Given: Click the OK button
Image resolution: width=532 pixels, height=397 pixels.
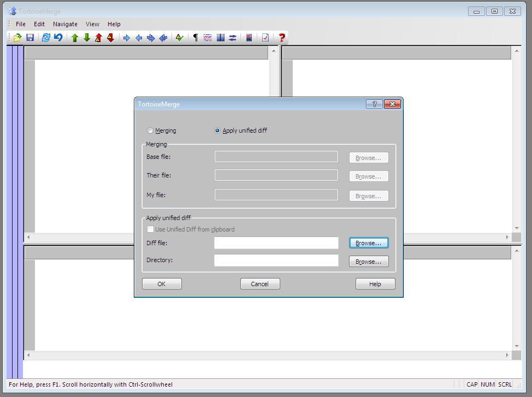Looking at the screenshot, I should (x=162, y=284).
